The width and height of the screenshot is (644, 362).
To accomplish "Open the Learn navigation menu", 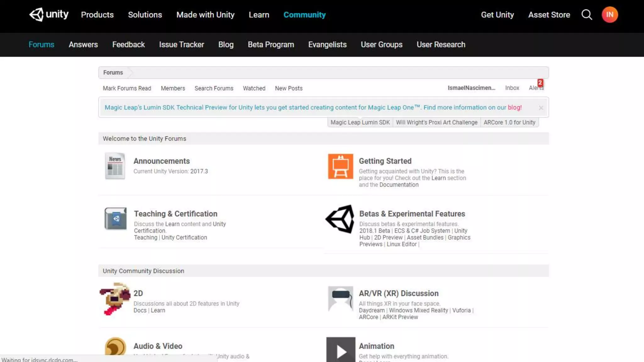I will [259, 15].
